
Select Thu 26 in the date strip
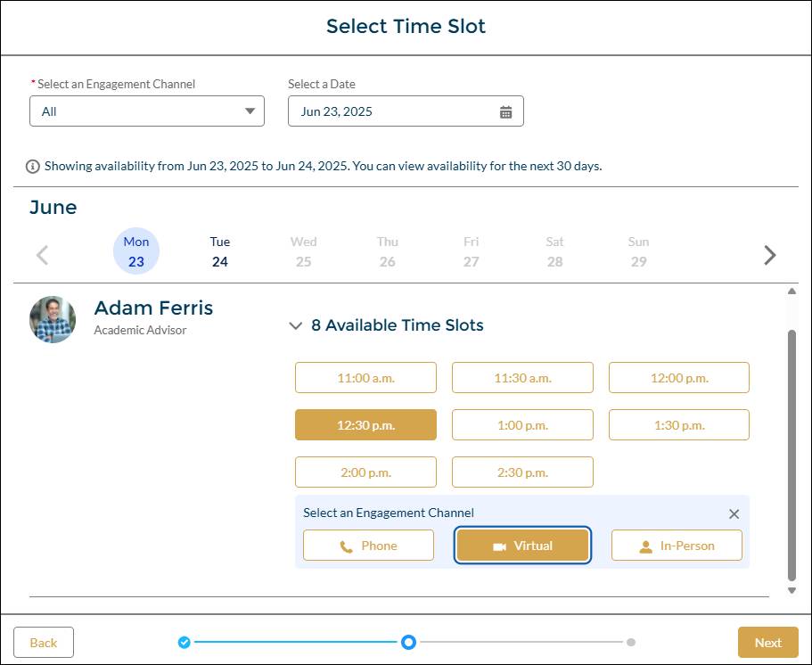click(388, 251)
